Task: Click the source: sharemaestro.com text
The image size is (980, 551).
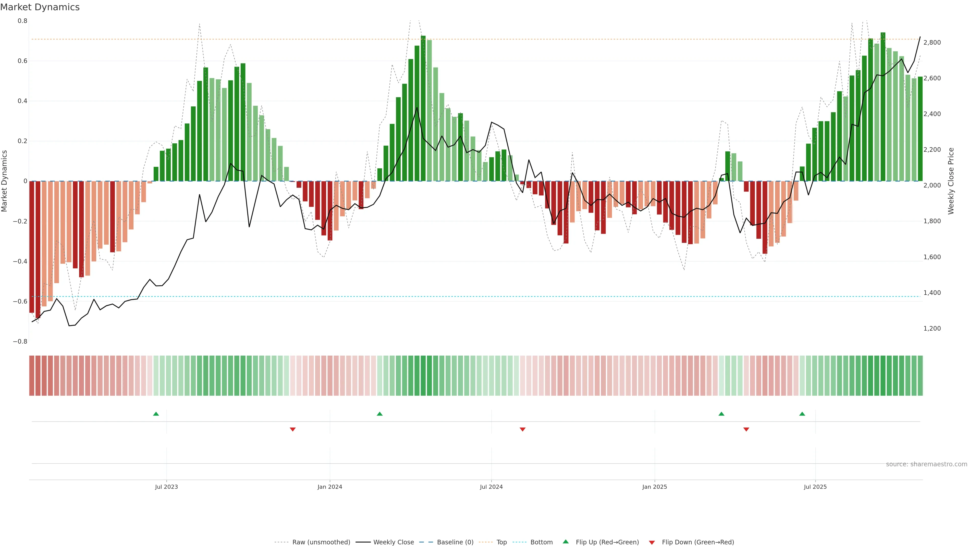Action: pyautogui.click(x=926, y=464)
